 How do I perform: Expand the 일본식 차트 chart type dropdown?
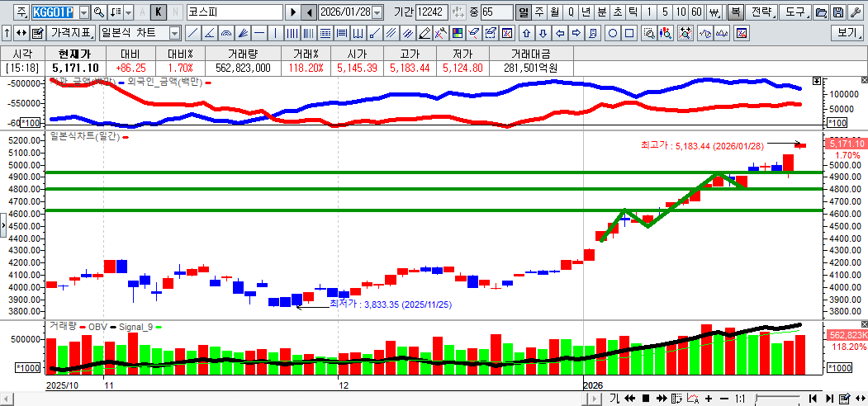[x=174, y=33]
